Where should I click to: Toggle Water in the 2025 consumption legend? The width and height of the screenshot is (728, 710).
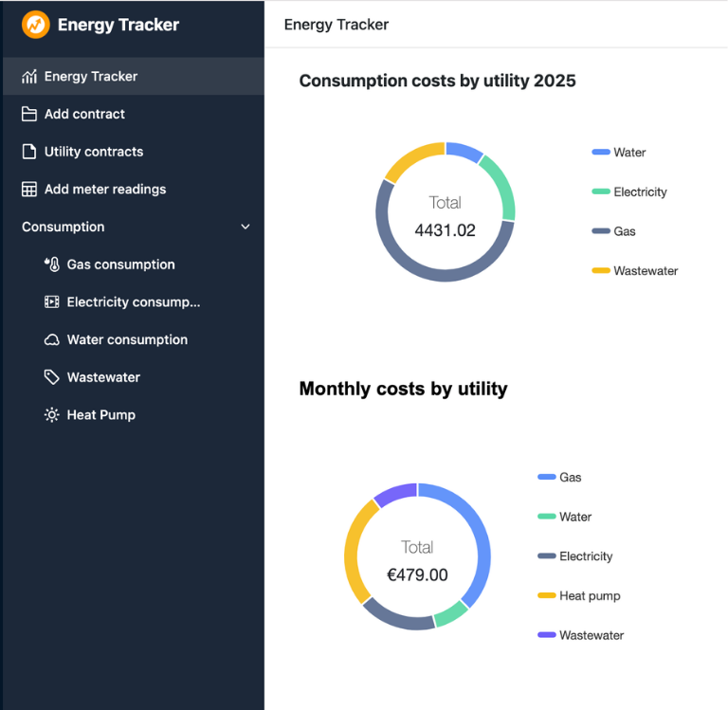(628, 153)
